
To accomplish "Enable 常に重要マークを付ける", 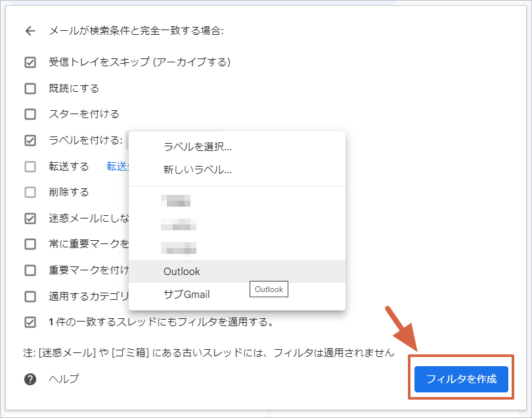I will [30, 243].
